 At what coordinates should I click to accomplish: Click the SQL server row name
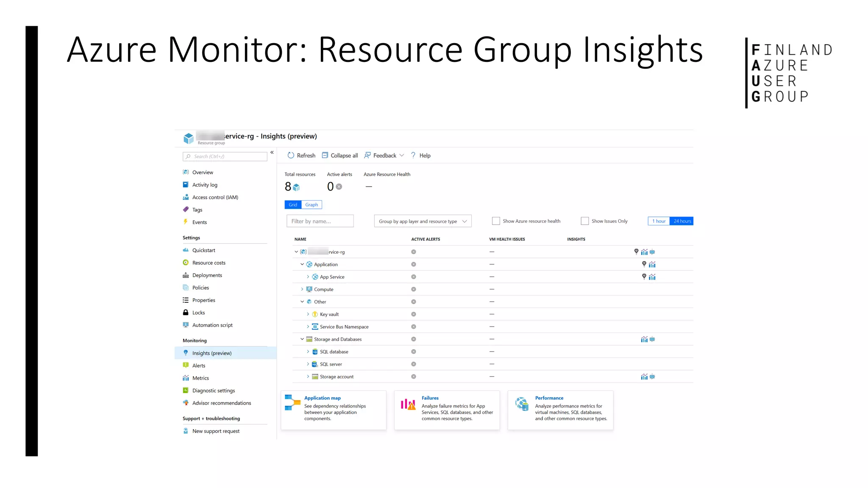coord(331,364)
